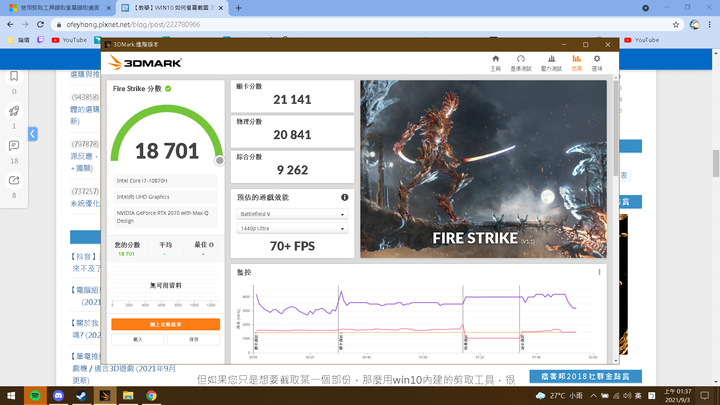The width and height of the screenshot is (720, 405).
Task: Open Spotify from the taskbar
Action: 35,395
